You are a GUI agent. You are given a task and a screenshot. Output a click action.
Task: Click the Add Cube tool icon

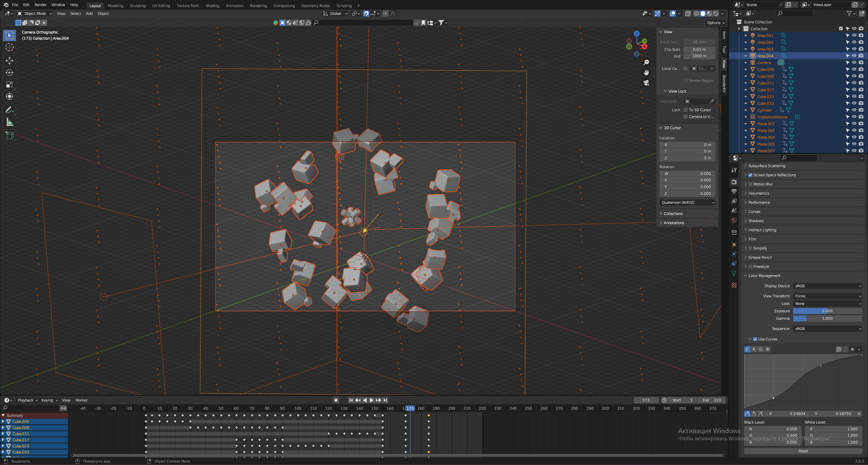tap(9, 136)
